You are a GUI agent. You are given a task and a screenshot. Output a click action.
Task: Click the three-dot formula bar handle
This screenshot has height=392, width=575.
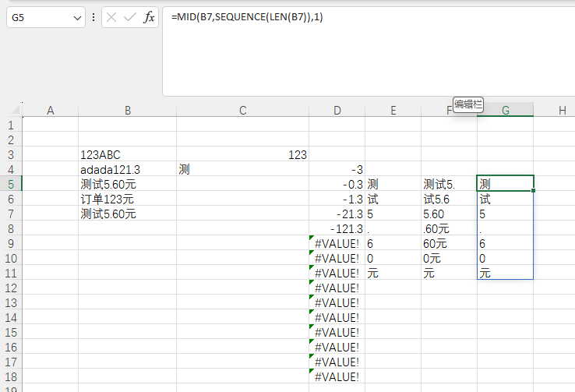coord(93,17)
